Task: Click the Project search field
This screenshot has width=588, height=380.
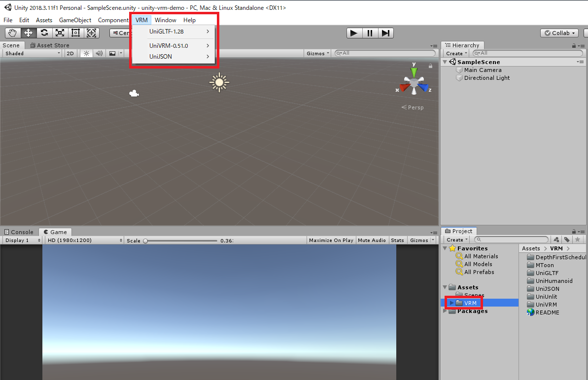Action: coord(512,240)
